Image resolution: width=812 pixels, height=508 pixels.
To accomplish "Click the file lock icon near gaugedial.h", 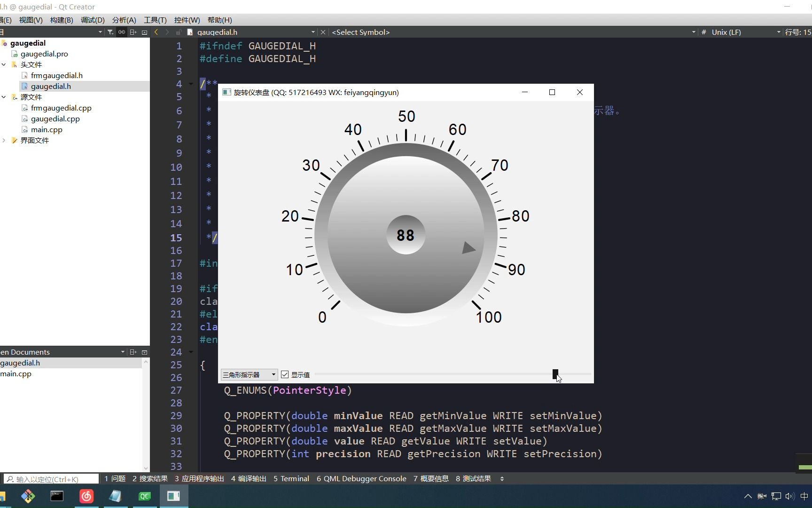I will [179, 32].
